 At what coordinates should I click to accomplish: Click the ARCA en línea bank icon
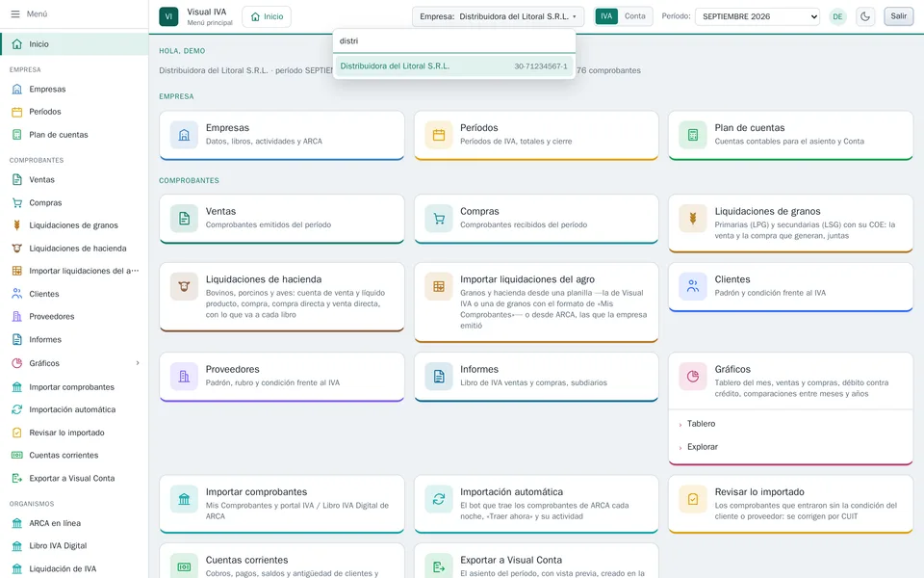(x=17, y=523)
